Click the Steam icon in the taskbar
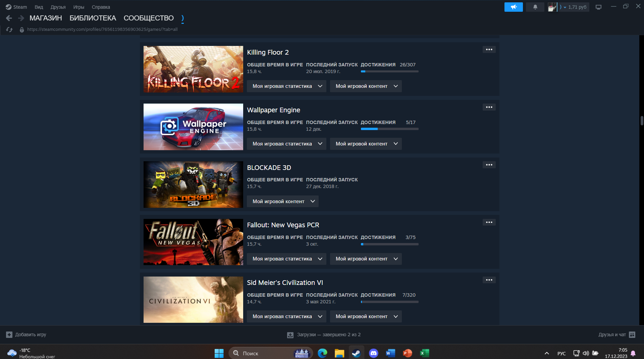The width and height of the screenshot is (644, 359). (356, 353)
